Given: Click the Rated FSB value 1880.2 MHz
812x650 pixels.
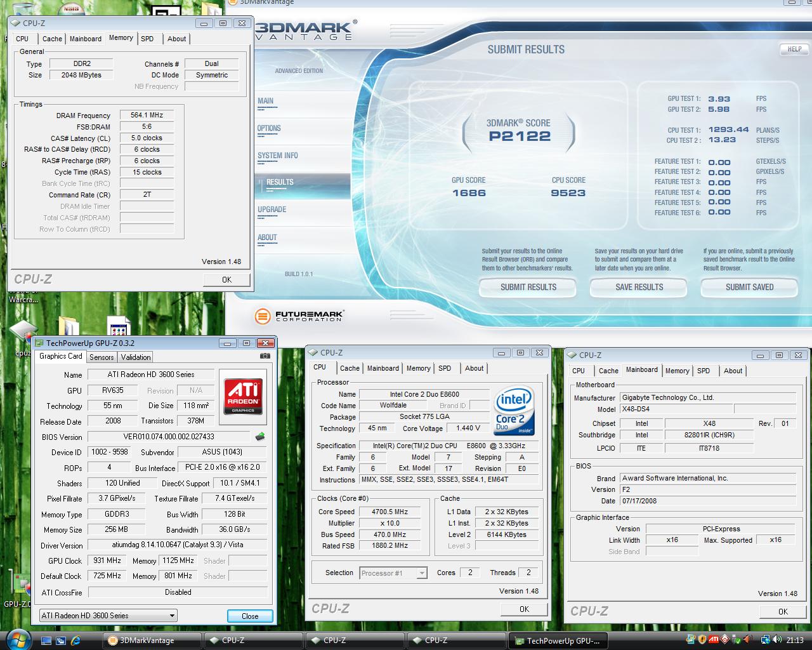Looking at the screenshot, I should [390, 546].
